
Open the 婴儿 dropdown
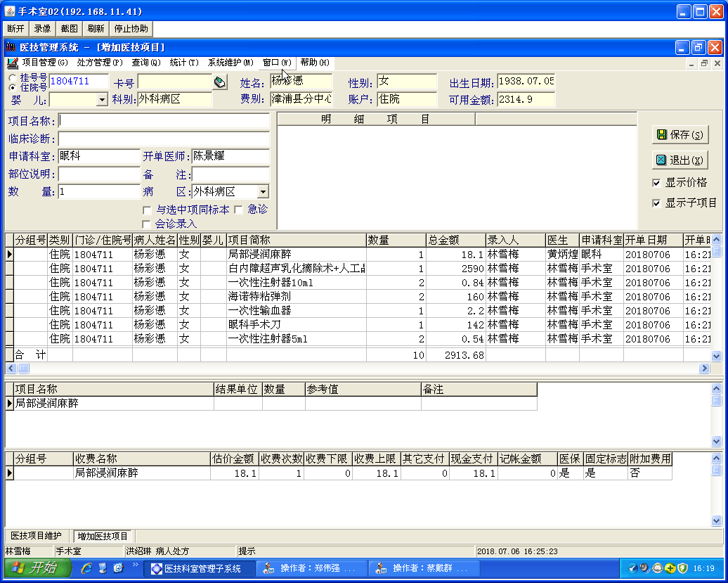102,99
